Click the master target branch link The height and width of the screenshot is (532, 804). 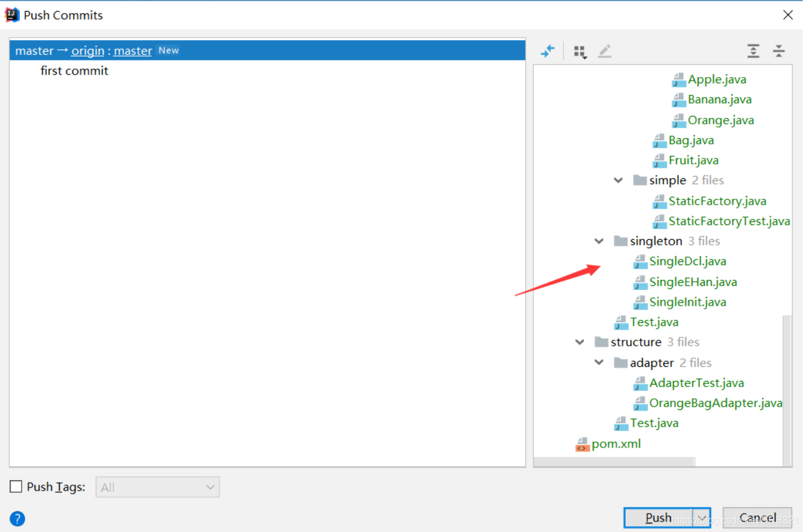pyautogui.click(x=133, y=51)
